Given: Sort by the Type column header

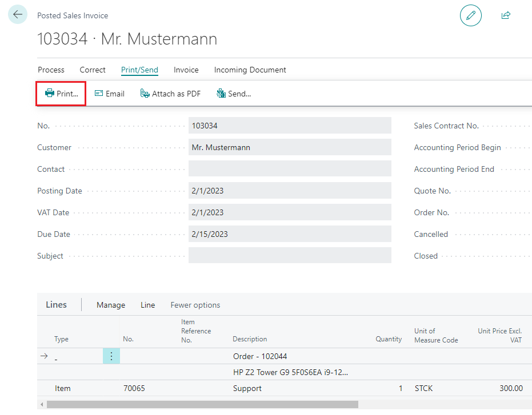Looking at the screenshot, I should (61, 339).
